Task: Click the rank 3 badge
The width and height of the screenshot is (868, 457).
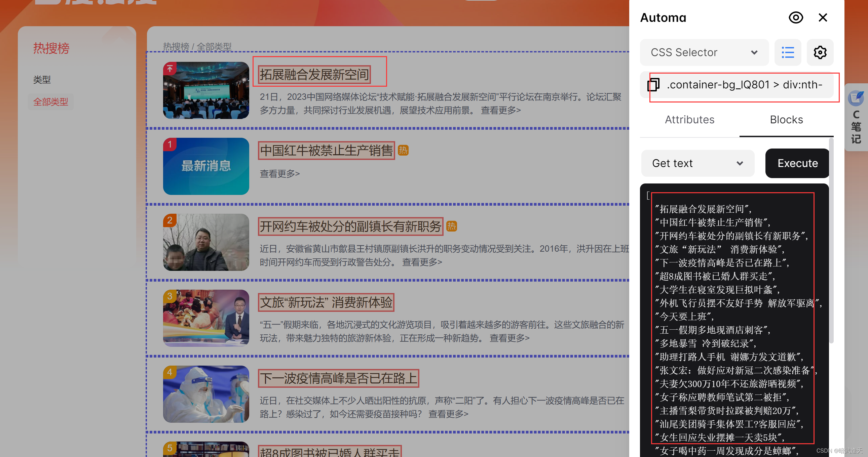Action: coord(170,296)
